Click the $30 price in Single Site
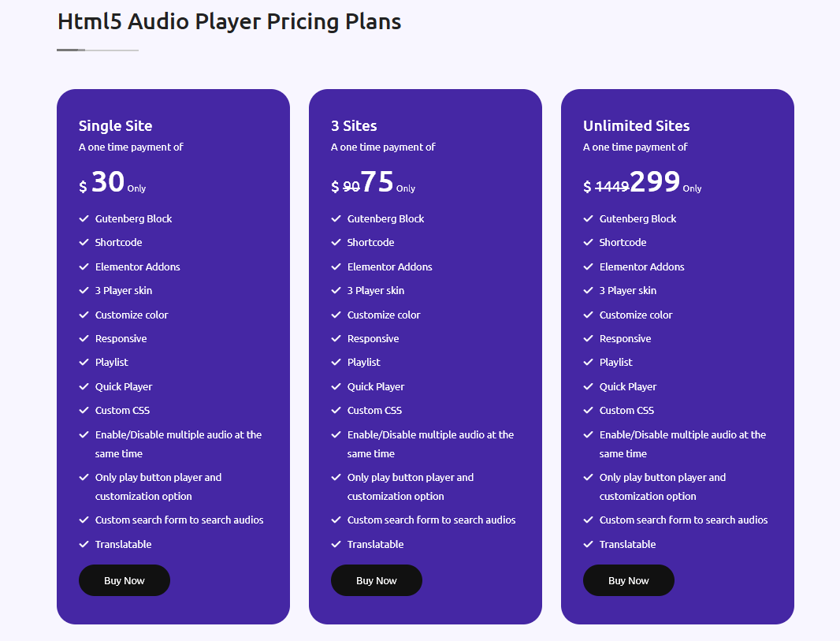The image size is (840, 641). 108,182
